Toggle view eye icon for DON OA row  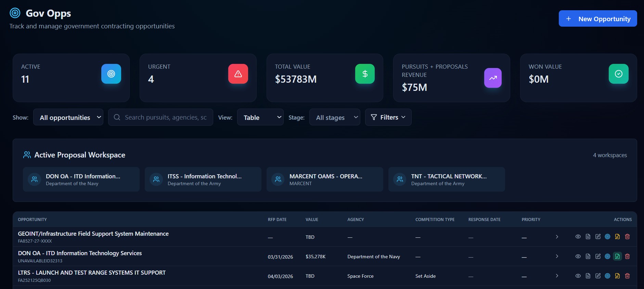pos(578,257)
